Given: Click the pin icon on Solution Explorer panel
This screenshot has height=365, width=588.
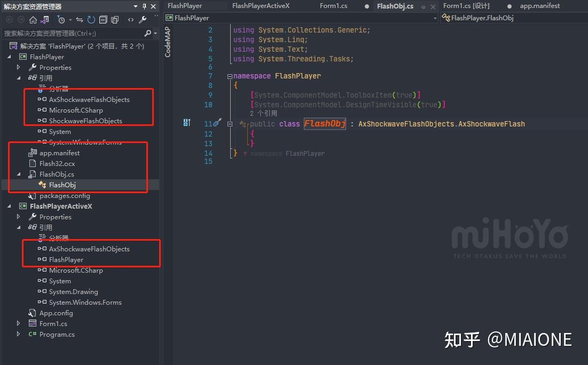Looking at the screenshot, I should click(x=144, y=6).
